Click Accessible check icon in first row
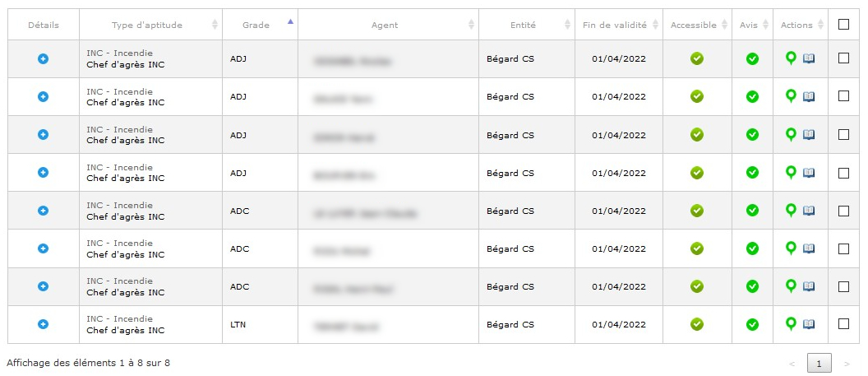The height and width of the screenshot is (376, 868). [697, 58]
